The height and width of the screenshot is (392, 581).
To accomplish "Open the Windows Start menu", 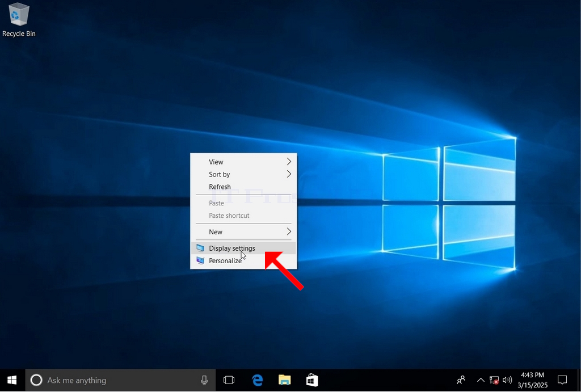I will 12,380.
